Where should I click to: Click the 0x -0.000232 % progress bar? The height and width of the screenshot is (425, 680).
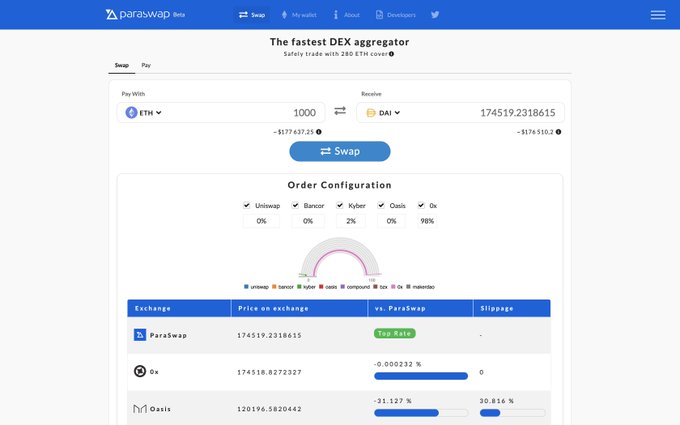click(421, 376)
